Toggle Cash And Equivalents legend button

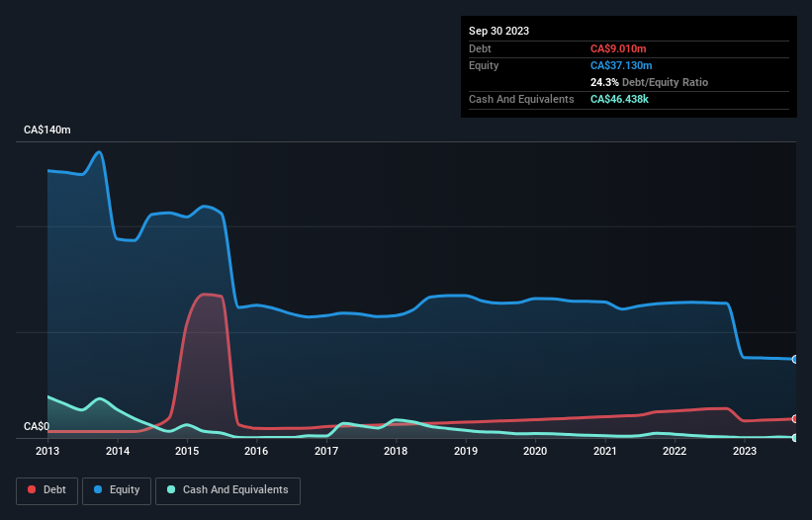[227, 490]
